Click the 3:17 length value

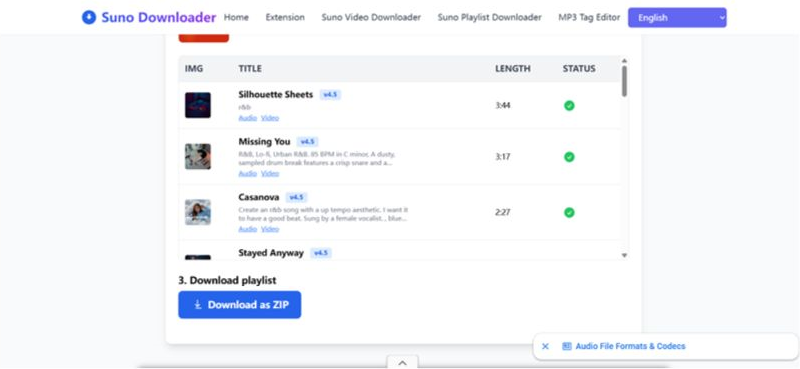click(x=503, y=157)
